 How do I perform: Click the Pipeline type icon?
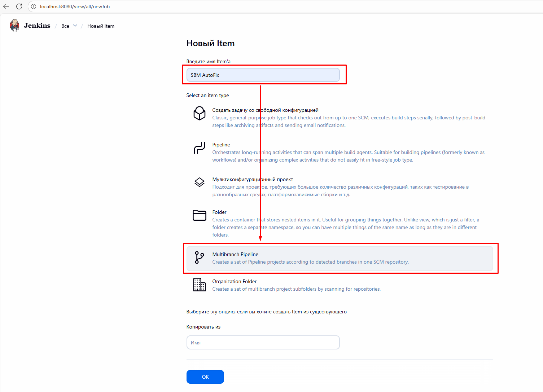click(x=200, y=148)
